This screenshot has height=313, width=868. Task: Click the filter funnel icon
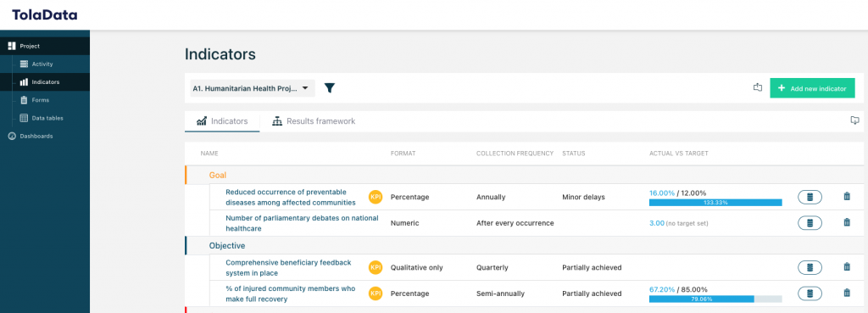point(330,88)
